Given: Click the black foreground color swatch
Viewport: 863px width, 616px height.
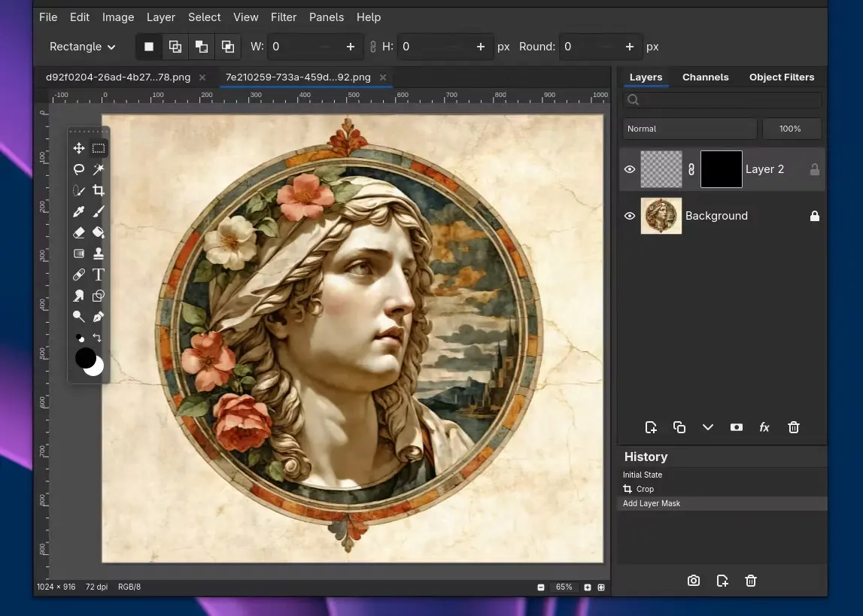Looking at the screenshot, I should coord(85,358).
